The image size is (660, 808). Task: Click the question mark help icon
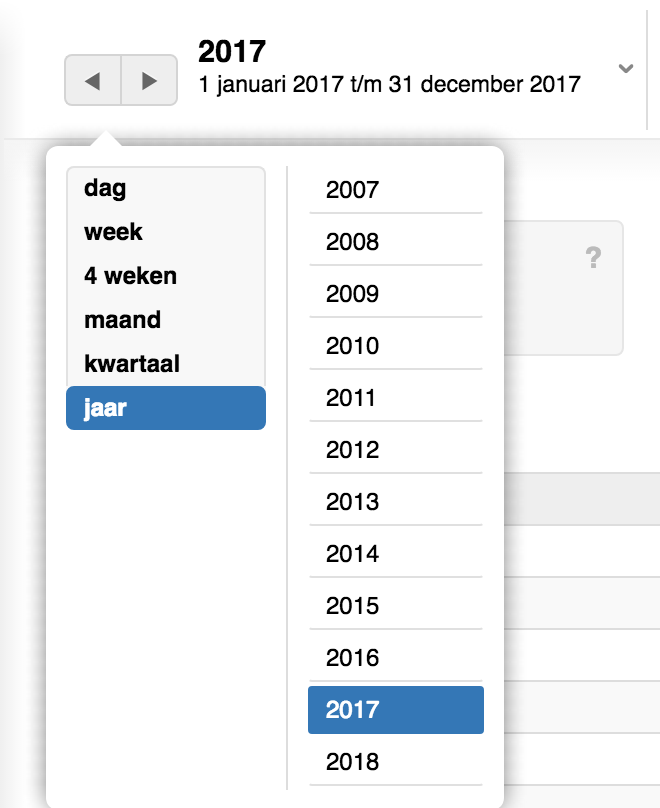[x=593, y=260]
